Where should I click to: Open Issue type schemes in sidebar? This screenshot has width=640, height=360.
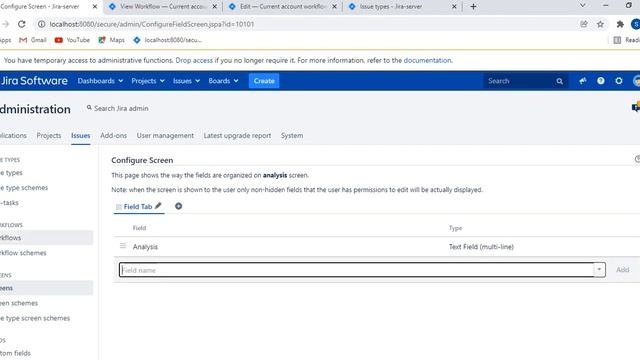(x=24, y=188)
